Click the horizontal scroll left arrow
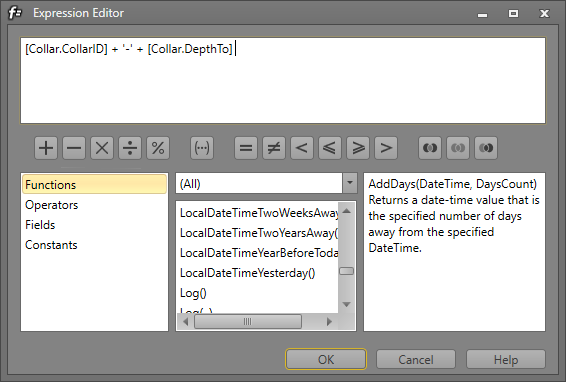 pos(185,321)
